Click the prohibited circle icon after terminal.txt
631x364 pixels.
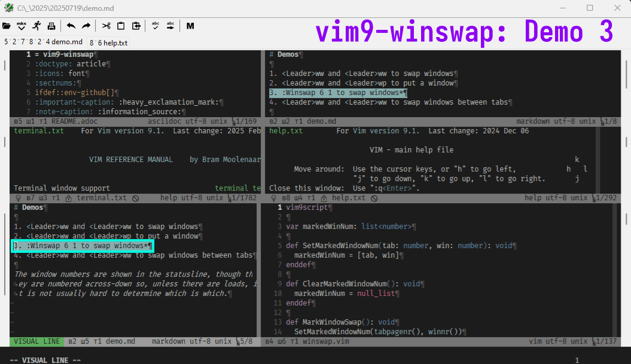136,198
